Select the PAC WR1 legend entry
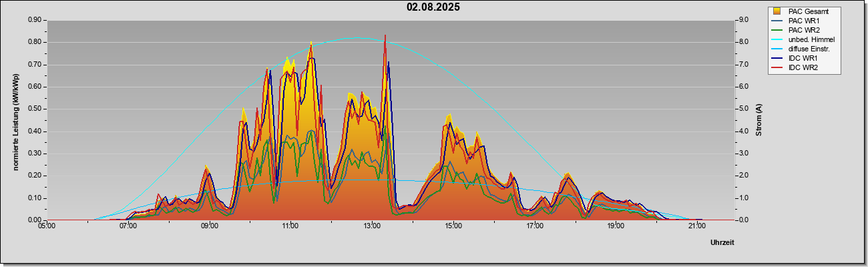This screenshot has height=267, width=868. point(803,21)
